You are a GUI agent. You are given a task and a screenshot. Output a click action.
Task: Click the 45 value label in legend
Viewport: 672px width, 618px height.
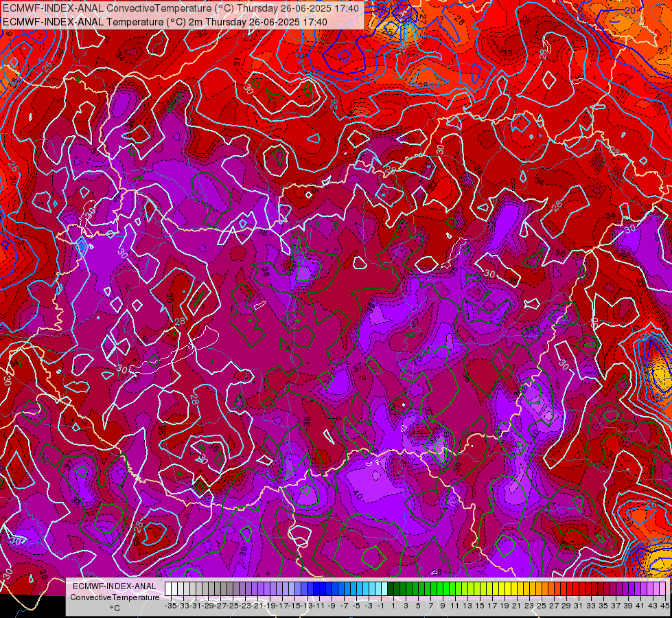pyautogui.click(x=664, y=606)
